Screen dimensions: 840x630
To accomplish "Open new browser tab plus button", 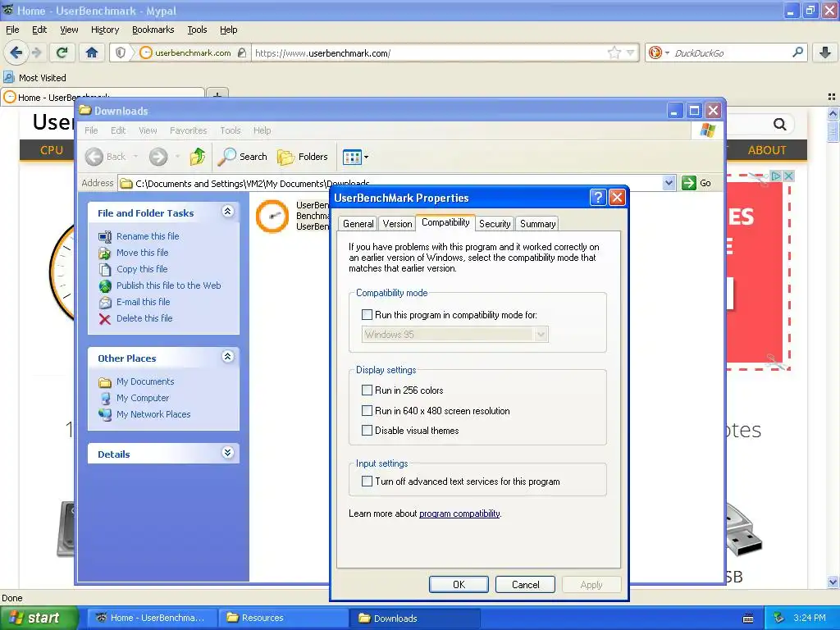I will [217, 95].
